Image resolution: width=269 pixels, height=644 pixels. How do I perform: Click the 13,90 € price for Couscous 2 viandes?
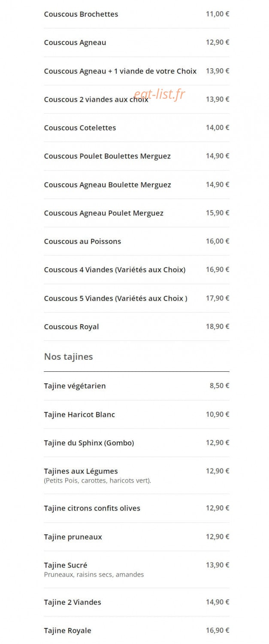(x=218, y=99)
